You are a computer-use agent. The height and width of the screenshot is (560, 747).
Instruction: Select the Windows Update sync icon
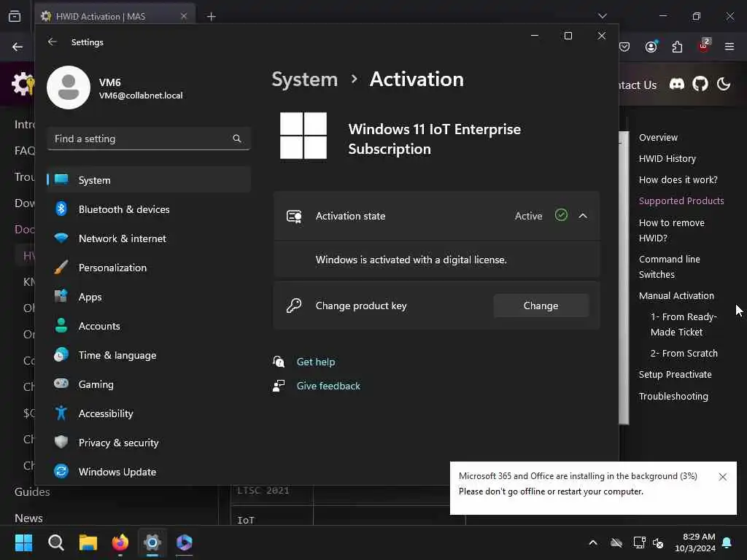(x=61, y=472)
